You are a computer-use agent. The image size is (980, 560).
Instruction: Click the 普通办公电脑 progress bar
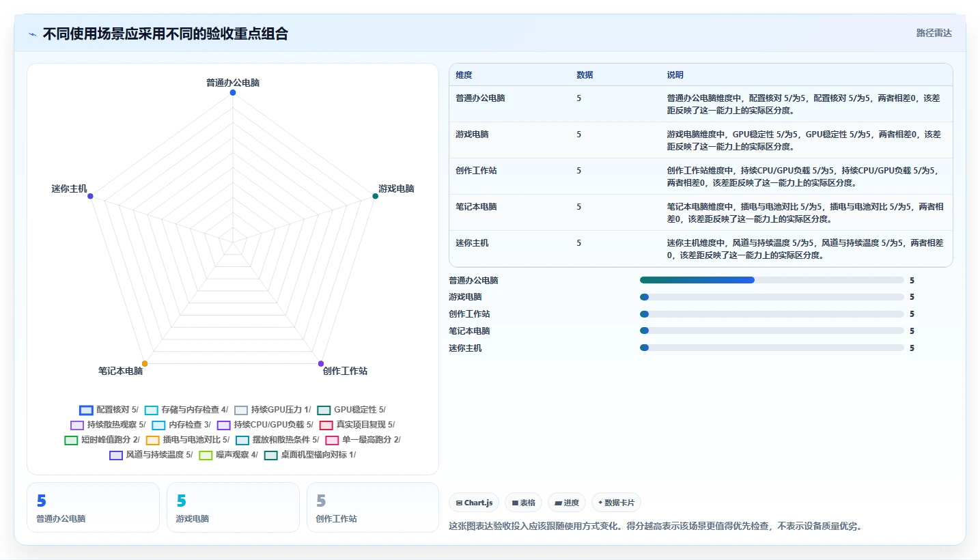[x=772, y=280]
